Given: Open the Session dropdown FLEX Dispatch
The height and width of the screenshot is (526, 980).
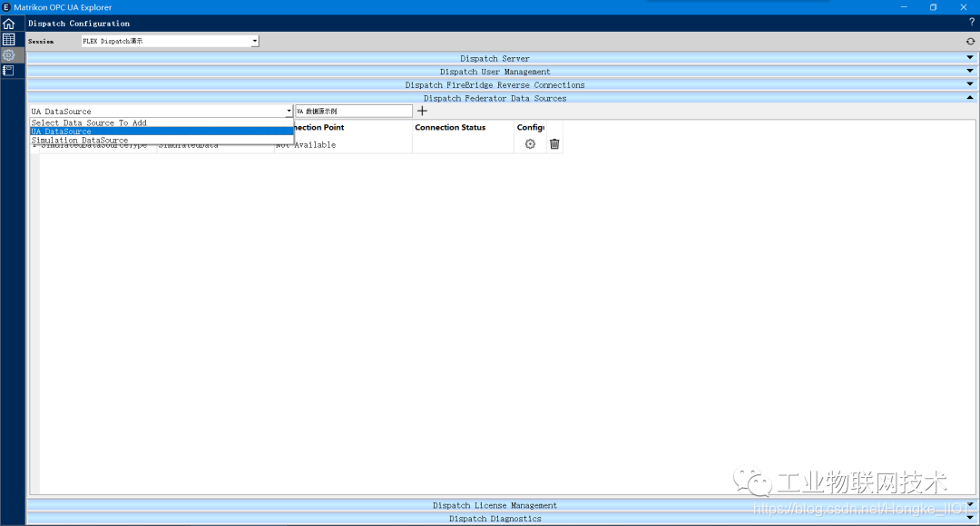Looking at the screenshot, I should [170, 41].
